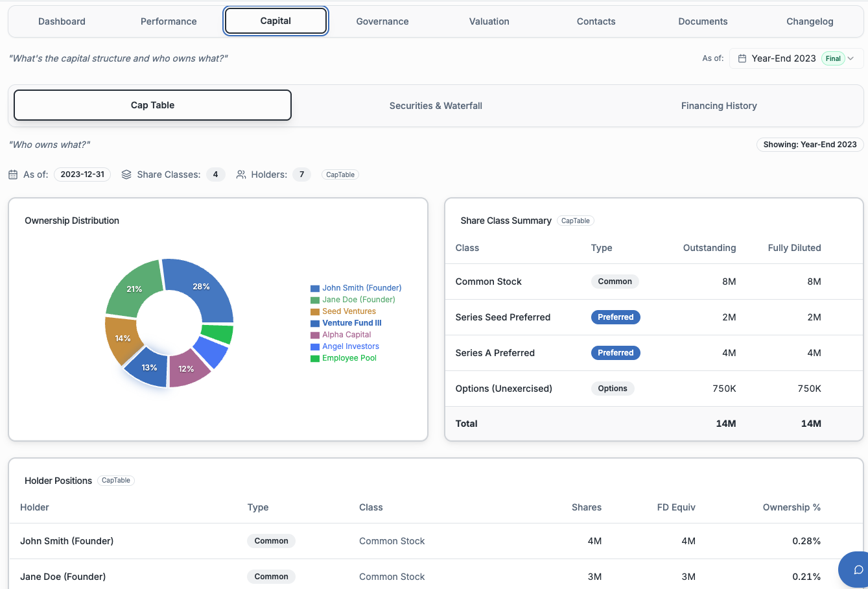
Task: Click the 750K Outstanding value for Options
Action: [724, 389]
